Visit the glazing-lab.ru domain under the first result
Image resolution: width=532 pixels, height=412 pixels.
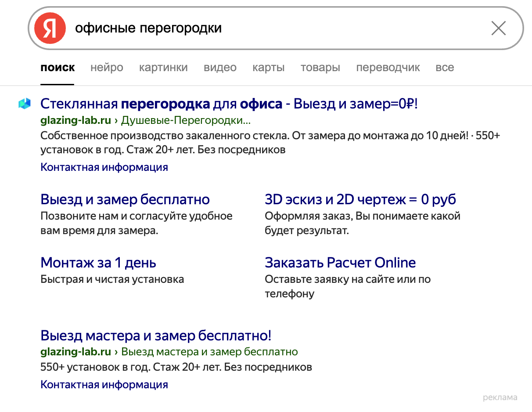click(x=75, y=120)
